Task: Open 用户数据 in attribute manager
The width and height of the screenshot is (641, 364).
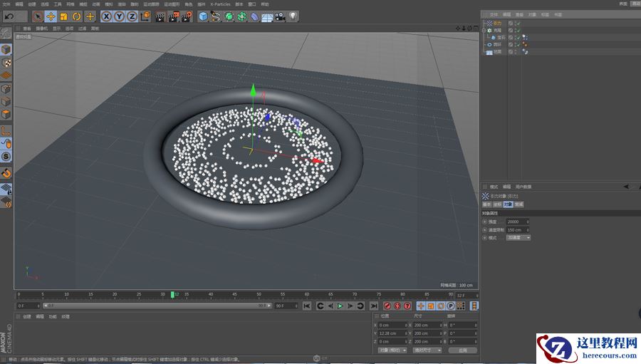Action: (523, 187)
